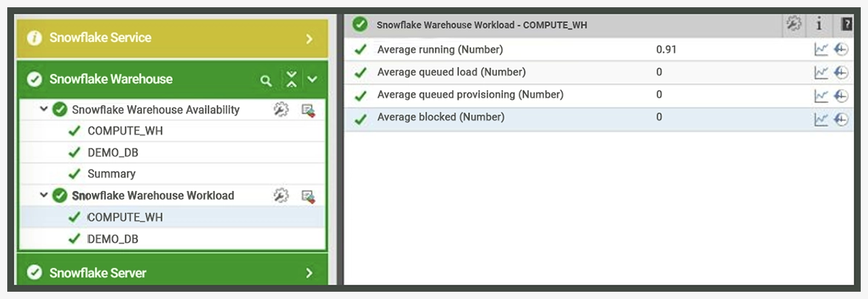Click the collapse-all arrows in Snowflake Warehouse header
Screen dimensions: 868x299
pos(292,80)
